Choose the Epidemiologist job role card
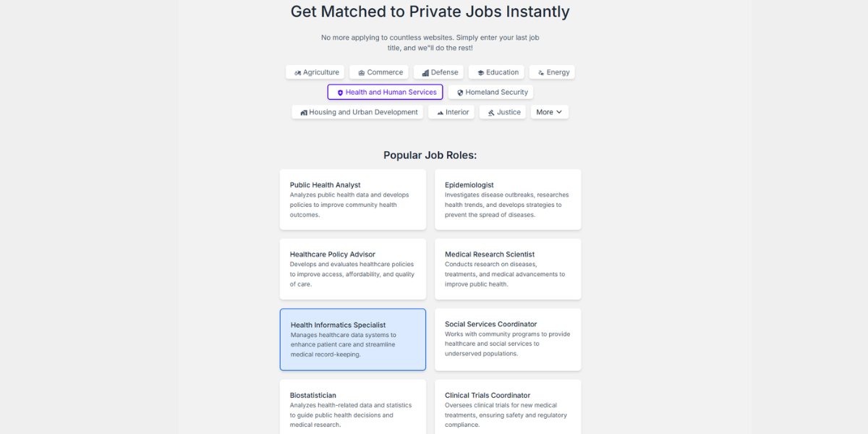Viewport: 868px width, 434px height. tap(508, 200)
